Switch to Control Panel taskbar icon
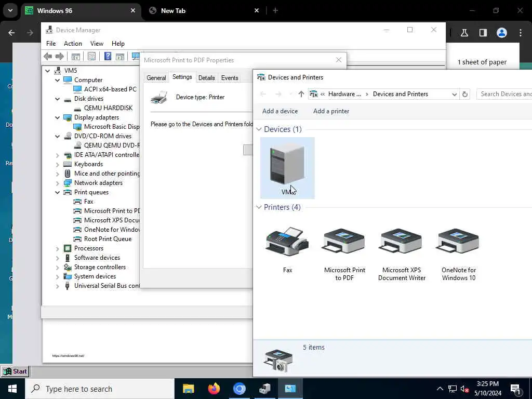The width and height of the screenshot is (532, 399). (x=290, y=389)
